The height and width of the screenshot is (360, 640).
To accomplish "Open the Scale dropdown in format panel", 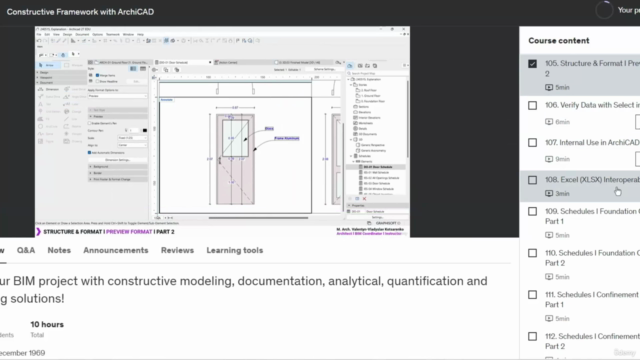I will pos(132,138).
